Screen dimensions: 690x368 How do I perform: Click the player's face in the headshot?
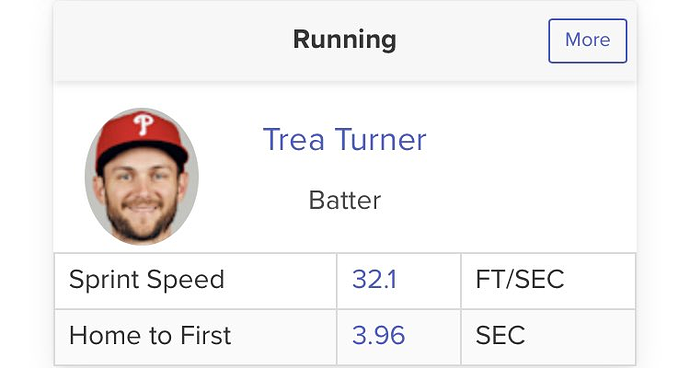click(x=142, y=194)
